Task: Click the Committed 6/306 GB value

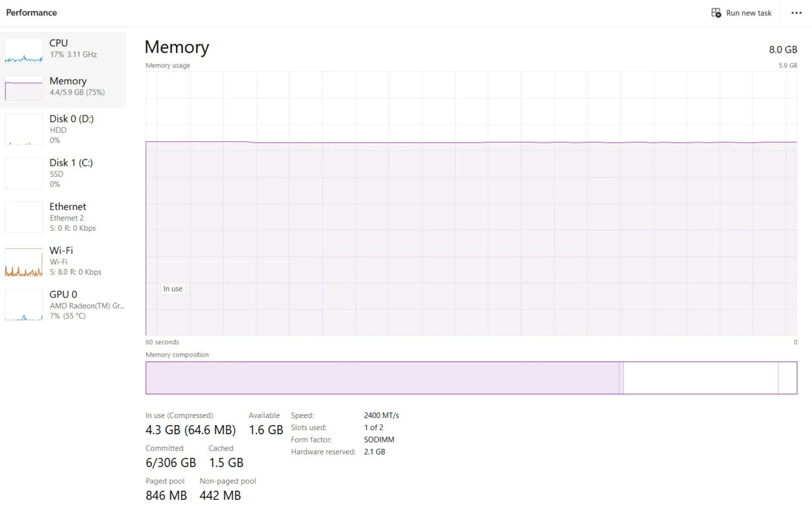Action: point(171,462)
